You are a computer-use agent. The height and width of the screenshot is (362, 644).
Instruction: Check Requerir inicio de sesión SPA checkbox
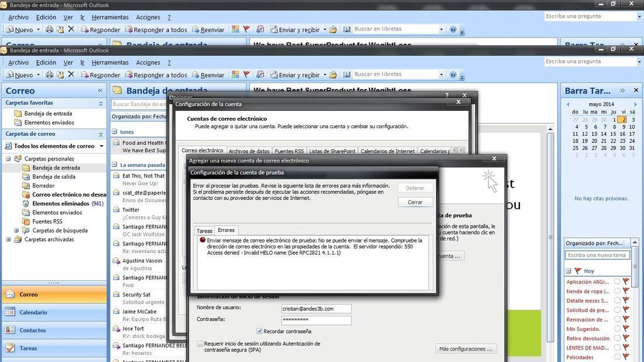click(200, 343)
